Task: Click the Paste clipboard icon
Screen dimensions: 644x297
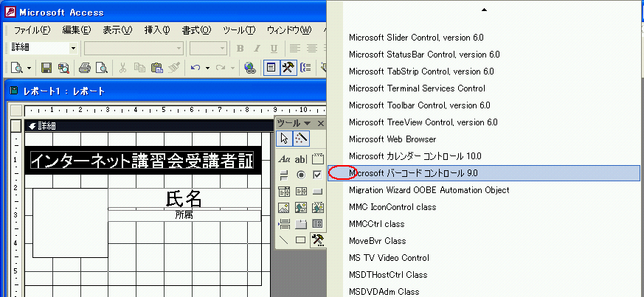Action: pyautogui.click(x=156, y=68)
